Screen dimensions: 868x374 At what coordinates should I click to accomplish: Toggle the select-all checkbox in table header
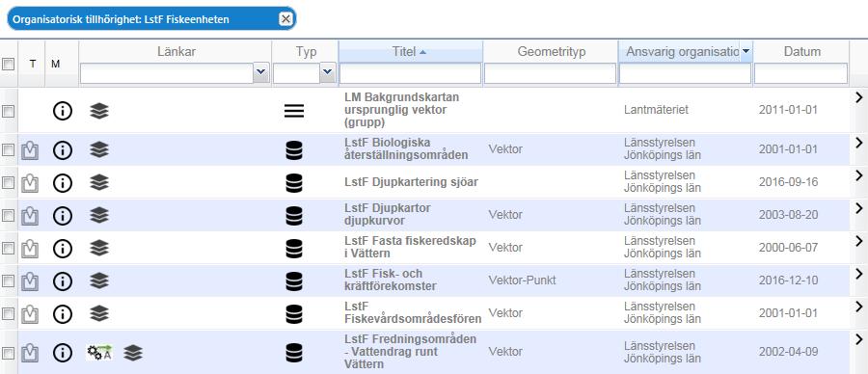pyautogui.click(x=8, y=65)
